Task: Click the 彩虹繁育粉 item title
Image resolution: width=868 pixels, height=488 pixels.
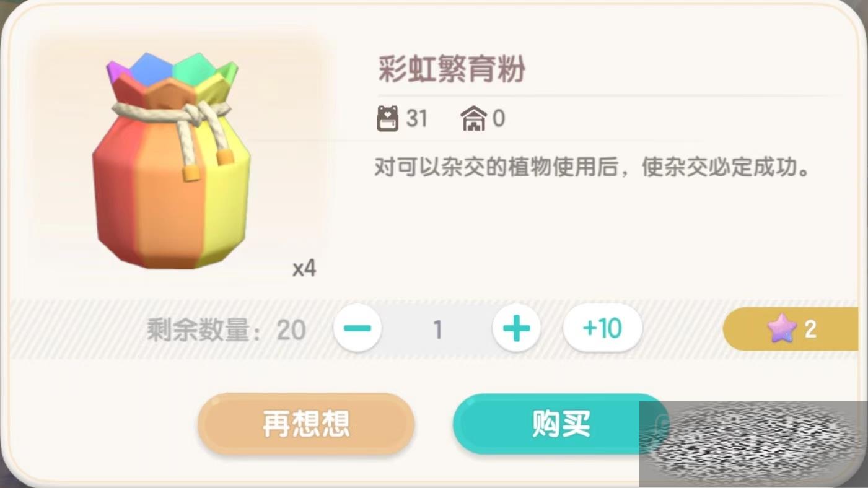Action: (x=452, y=69)
